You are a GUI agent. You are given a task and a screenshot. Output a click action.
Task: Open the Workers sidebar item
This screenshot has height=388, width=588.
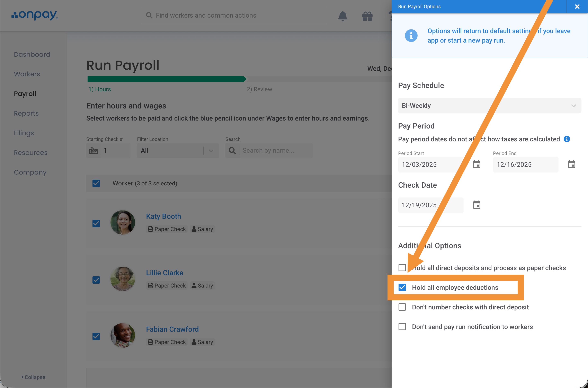[27, 74]
